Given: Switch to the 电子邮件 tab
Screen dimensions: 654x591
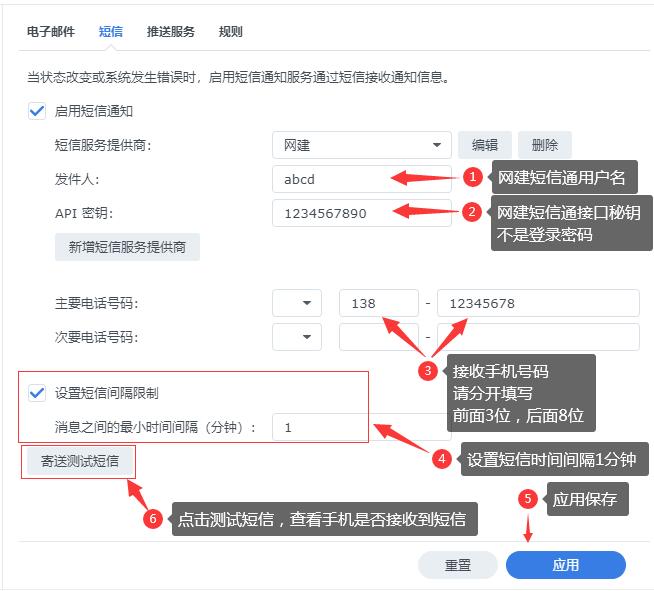Looking at the screenshot, I should coord(50,32).
